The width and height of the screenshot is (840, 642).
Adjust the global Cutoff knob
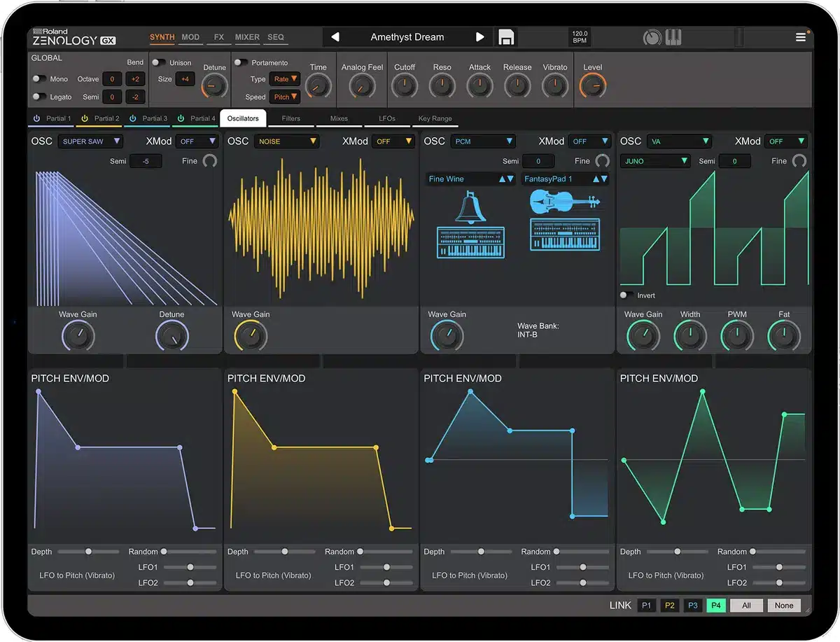(405, 86)
